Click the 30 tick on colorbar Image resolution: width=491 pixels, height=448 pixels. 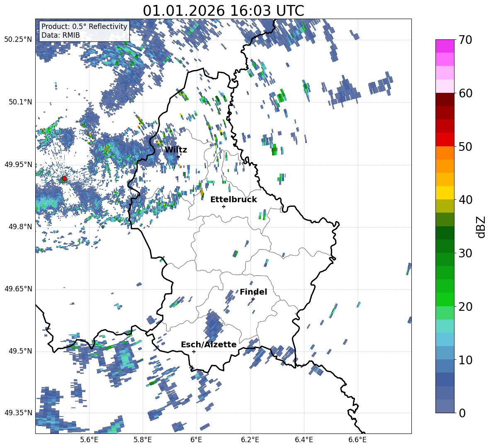(466, 253)
